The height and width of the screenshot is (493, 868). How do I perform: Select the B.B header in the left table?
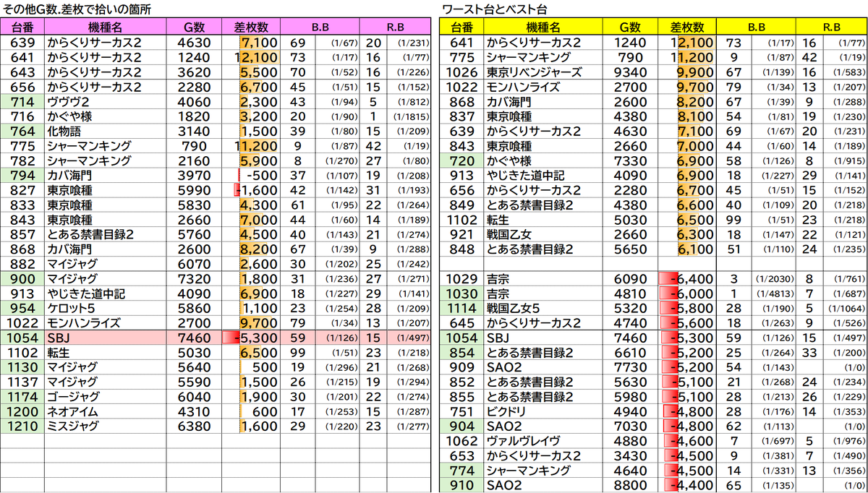click(x=320, y=27)
